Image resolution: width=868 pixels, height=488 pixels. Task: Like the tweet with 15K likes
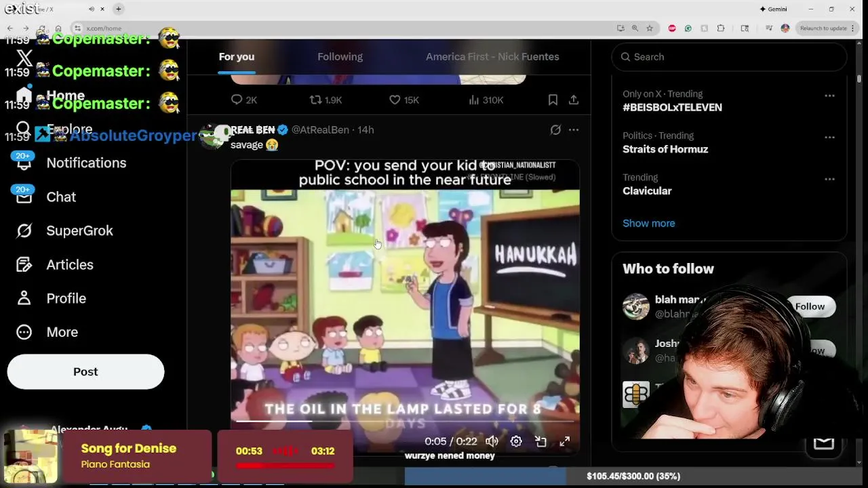point(403,100)
